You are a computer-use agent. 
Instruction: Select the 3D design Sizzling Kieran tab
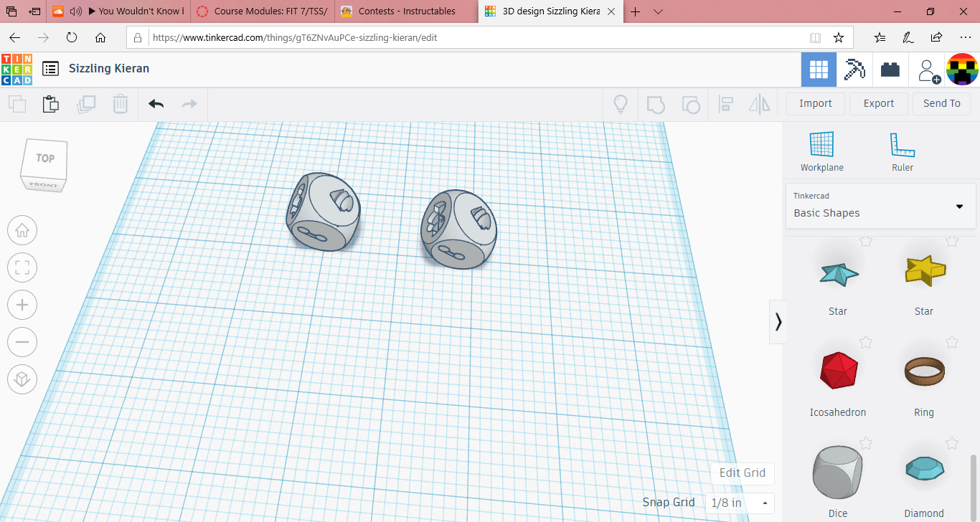point(550,11)
